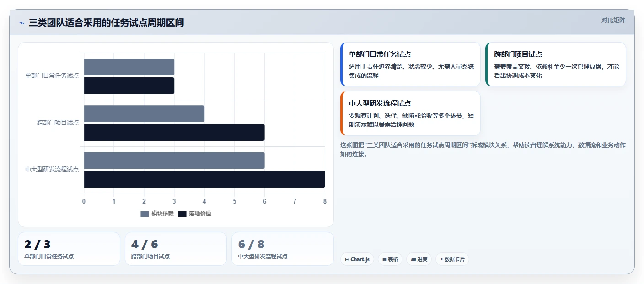Screen dimensions: 644x284
Task: Click the 中大型研发流程试点 label under 6 / 8
Action: click(263, 257)
